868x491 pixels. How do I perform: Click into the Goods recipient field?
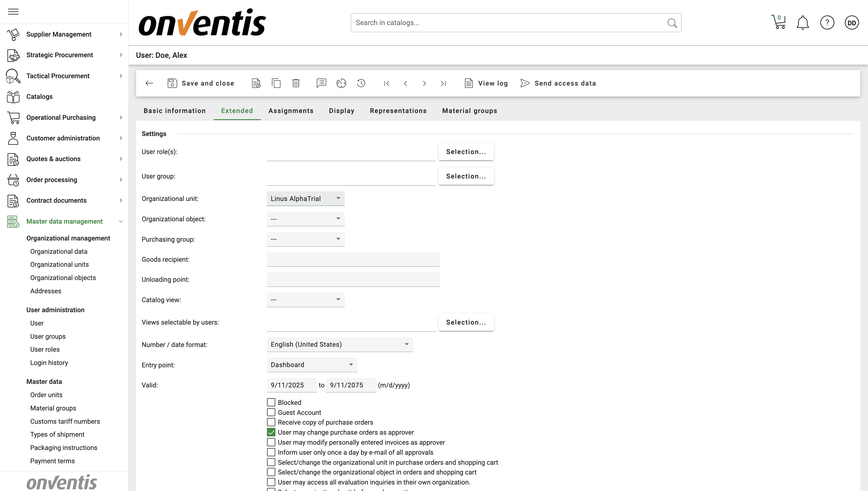(353, 259)
